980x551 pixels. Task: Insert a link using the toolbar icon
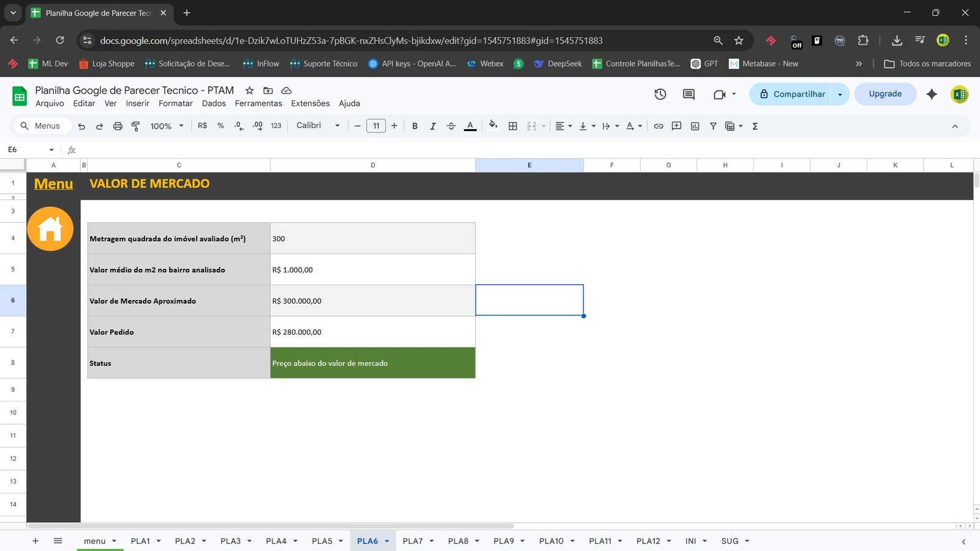[x=658, y=126]
